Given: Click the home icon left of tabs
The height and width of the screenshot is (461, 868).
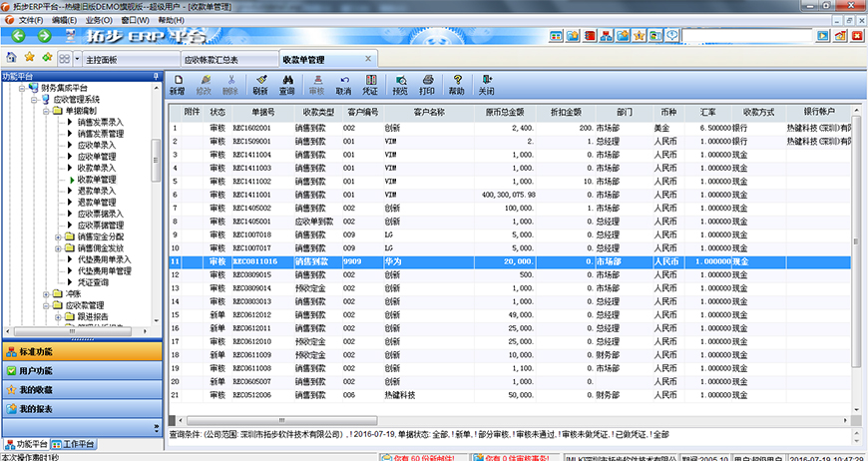Looking at the screenshot, I should pyautogui.click(x=11, y=58).
